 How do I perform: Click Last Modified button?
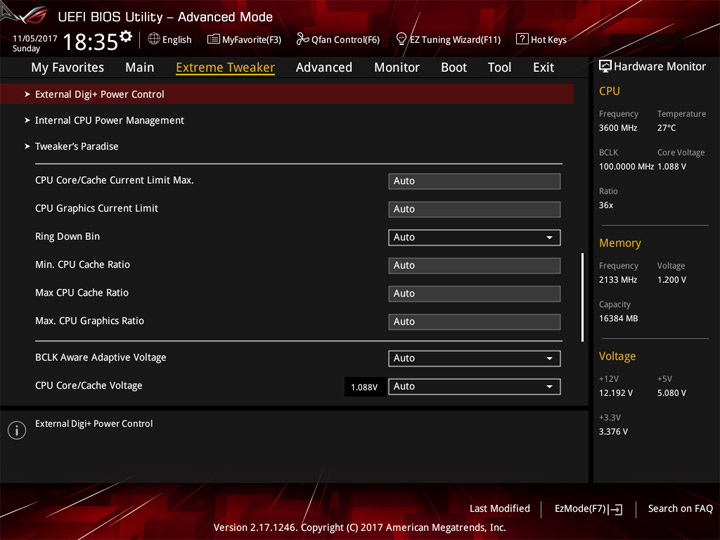500,509
